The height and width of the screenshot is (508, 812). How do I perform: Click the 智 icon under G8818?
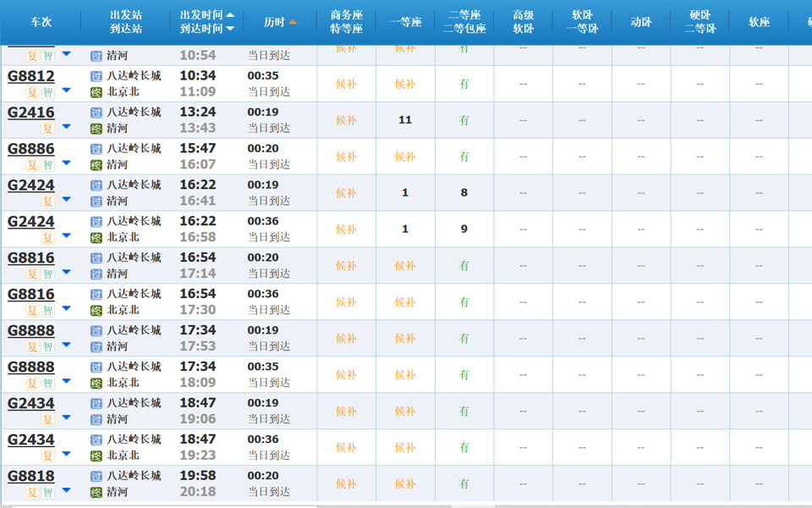click(47, 489)
